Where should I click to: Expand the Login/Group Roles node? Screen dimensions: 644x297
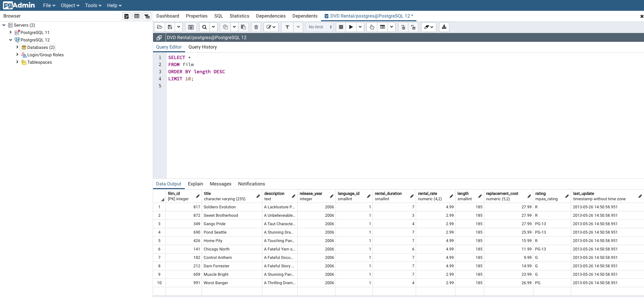(17, 55)
